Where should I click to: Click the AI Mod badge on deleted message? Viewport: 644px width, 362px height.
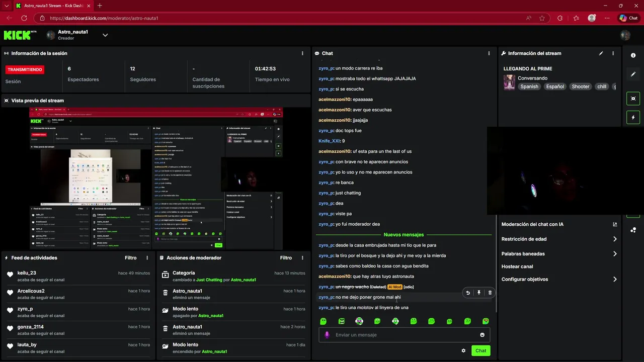[x=394, y=287]
